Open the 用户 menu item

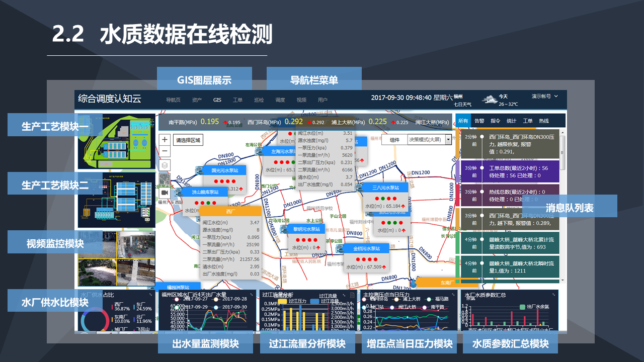(323, 100)
